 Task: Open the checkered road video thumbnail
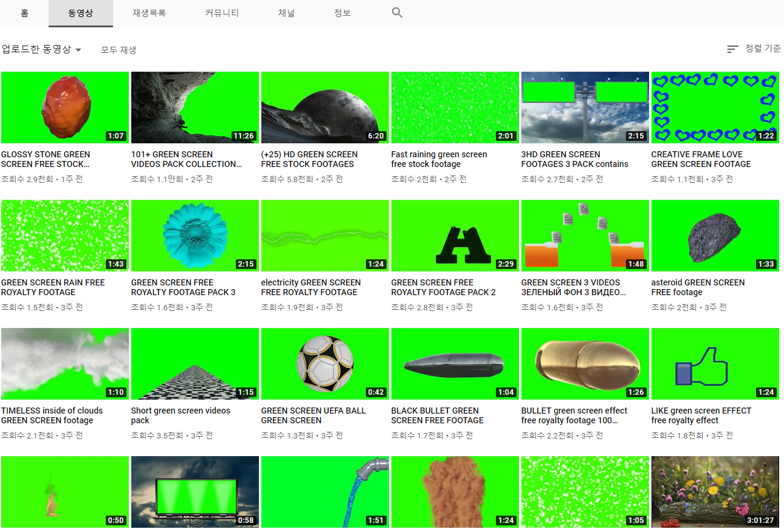click(x=195, y=364)
